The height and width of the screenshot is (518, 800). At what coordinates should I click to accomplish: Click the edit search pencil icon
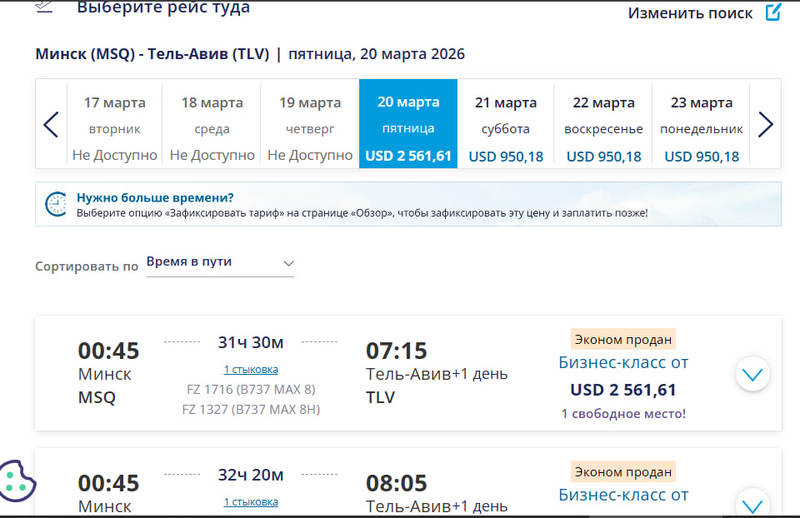[x=773, y=13]
